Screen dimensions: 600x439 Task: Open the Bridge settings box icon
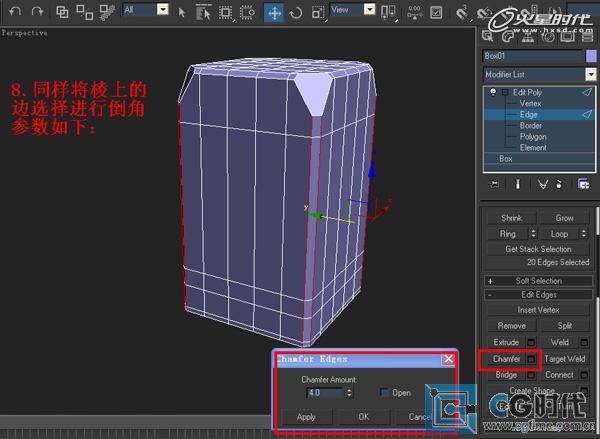[531, 375]
